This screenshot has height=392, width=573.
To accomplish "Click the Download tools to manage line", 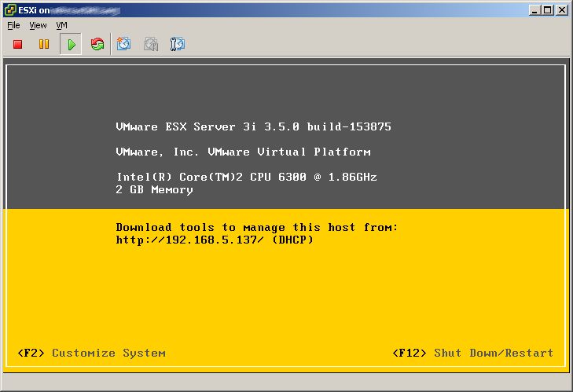I will [x=256, y=227].
